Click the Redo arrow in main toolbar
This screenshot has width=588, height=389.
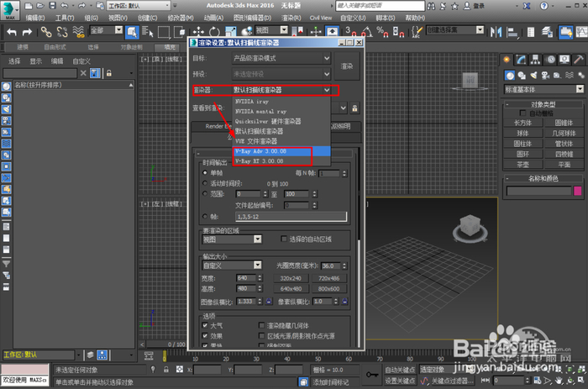tap(27, 32)
